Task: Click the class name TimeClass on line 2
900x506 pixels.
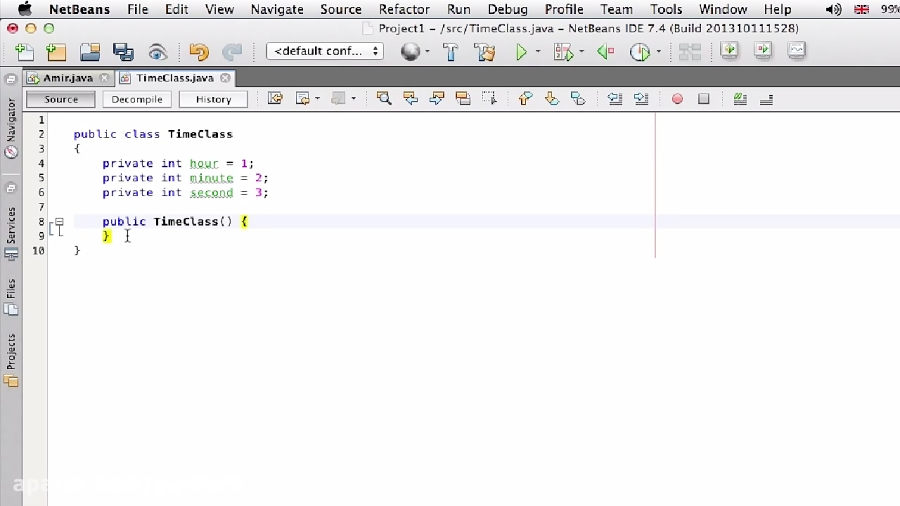Action: 200,134
